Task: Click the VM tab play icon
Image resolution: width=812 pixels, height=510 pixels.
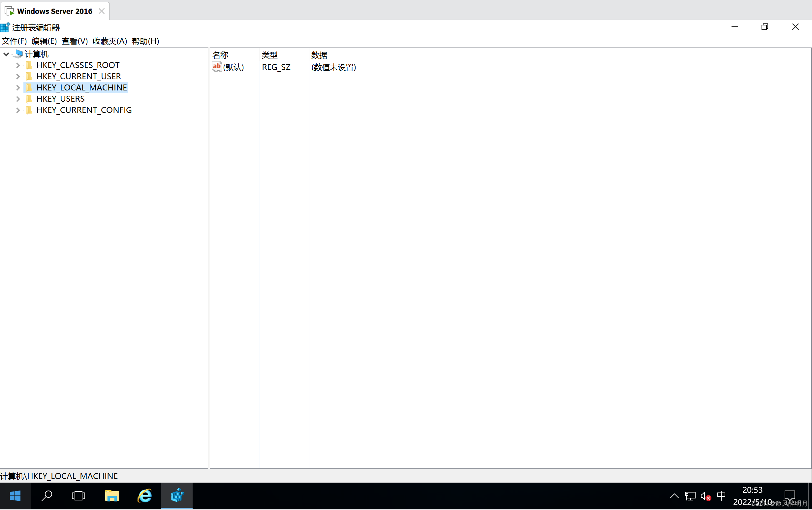Action: [10, 12]
